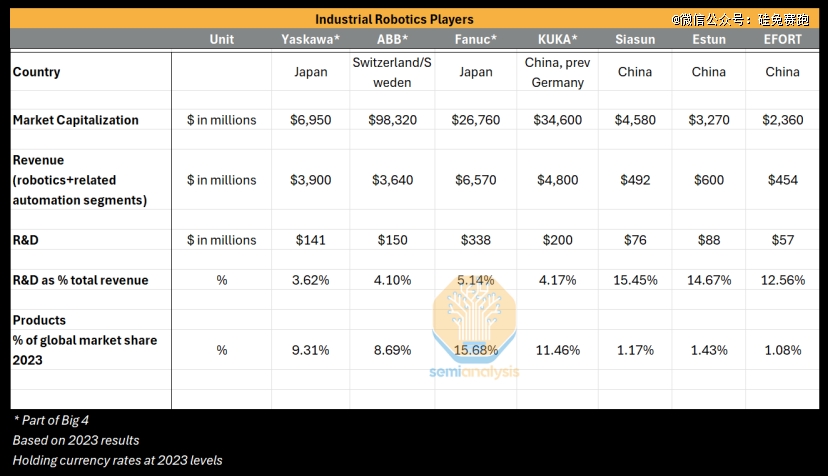Select the Market Capitalization row label
Screen dimensions: 828x476
[76, 120]
